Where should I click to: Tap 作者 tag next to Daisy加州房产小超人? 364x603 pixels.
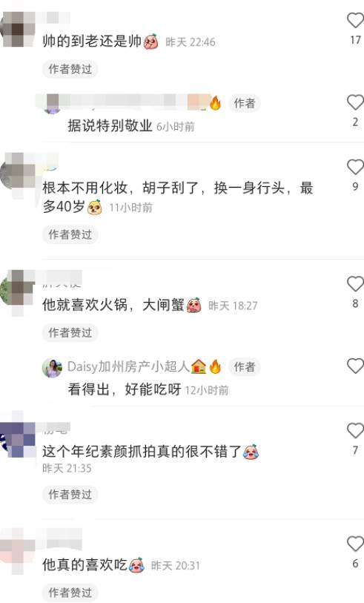point(245,367)
